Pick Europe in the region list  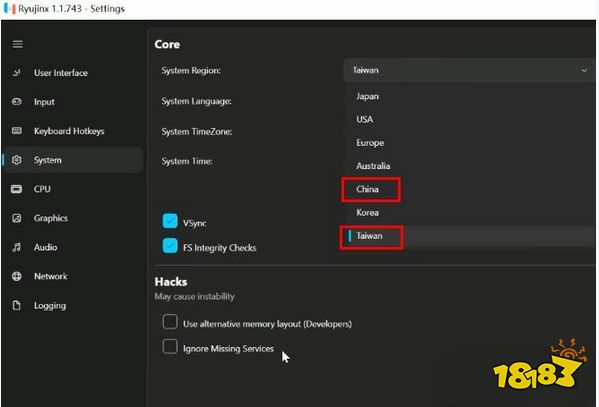pos(470,143)
